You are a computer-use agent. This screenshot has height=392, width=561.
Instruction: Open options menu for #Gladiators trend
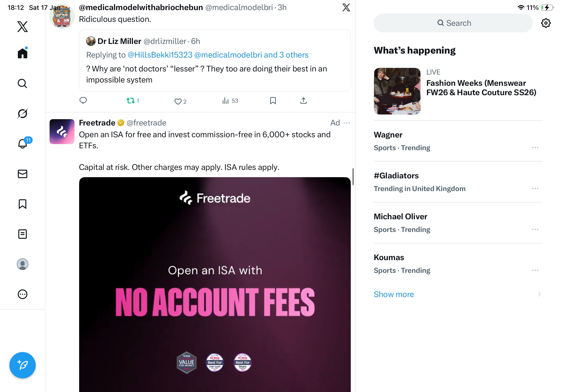pos(535,189)
